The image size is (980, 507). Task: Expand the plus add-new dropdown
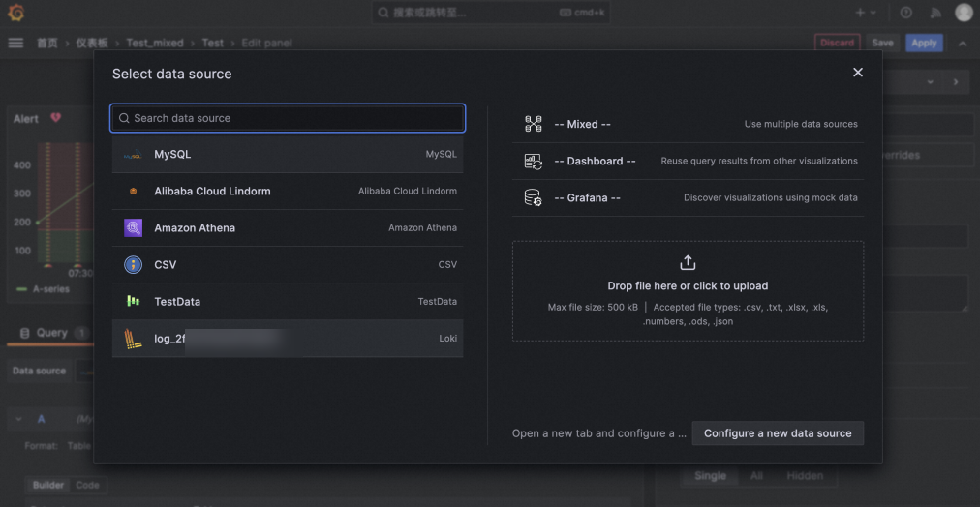(x=867, y=13)
